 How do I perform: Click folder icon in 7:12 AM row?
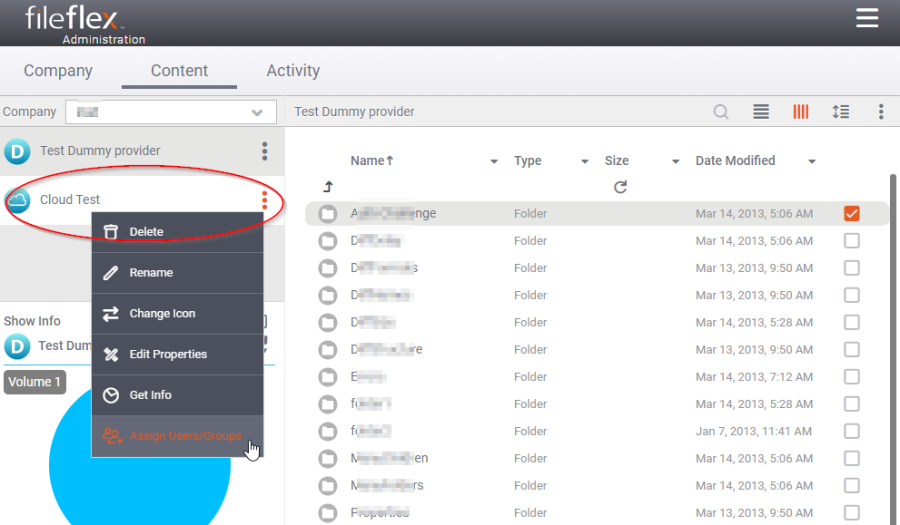pos(328,377)
